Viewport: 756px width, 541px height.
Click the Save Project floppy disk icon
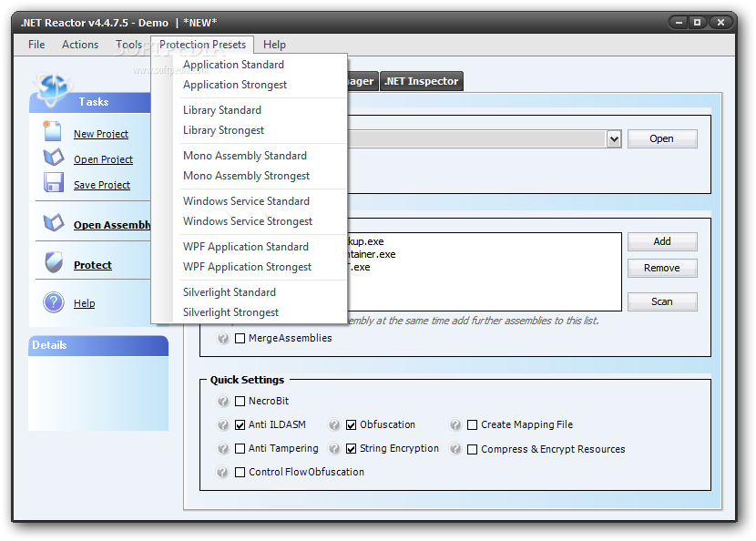54,183
